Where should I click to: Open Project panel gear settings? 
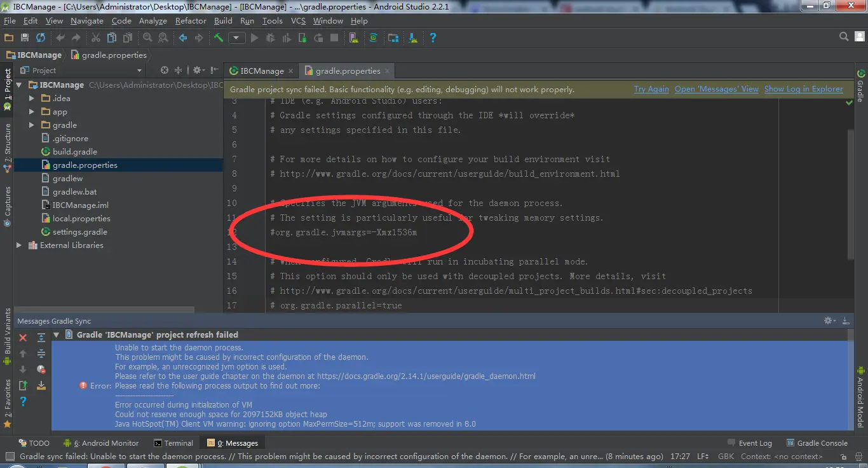click(198, 70)
